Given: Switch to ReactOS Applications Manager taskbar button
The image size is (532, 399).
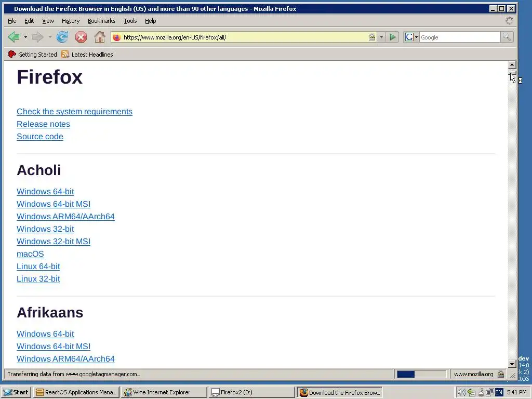Looking at the screenshot, I should (76, 392).
